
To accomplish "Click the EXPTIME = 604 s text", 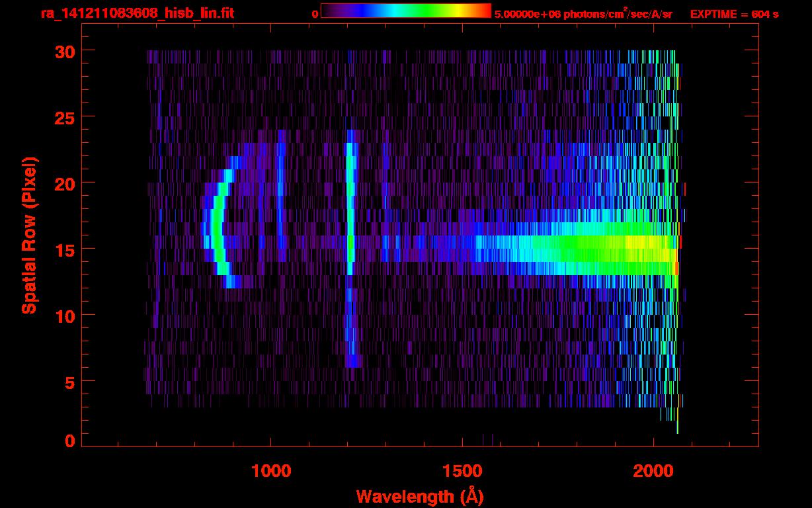I will (734, 14).
